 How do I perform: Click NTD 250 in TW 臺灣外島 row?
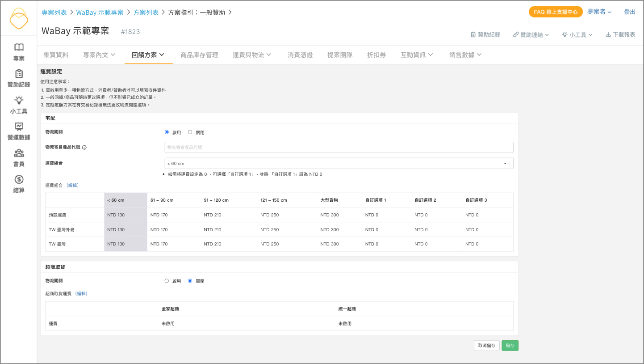tap(270, 230)
